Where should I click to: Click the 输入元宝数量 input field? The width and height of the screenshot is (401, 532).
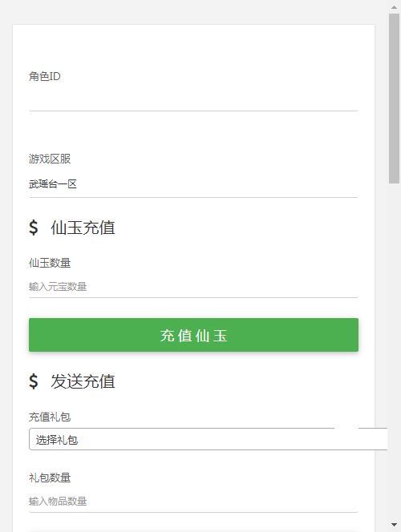193,287
